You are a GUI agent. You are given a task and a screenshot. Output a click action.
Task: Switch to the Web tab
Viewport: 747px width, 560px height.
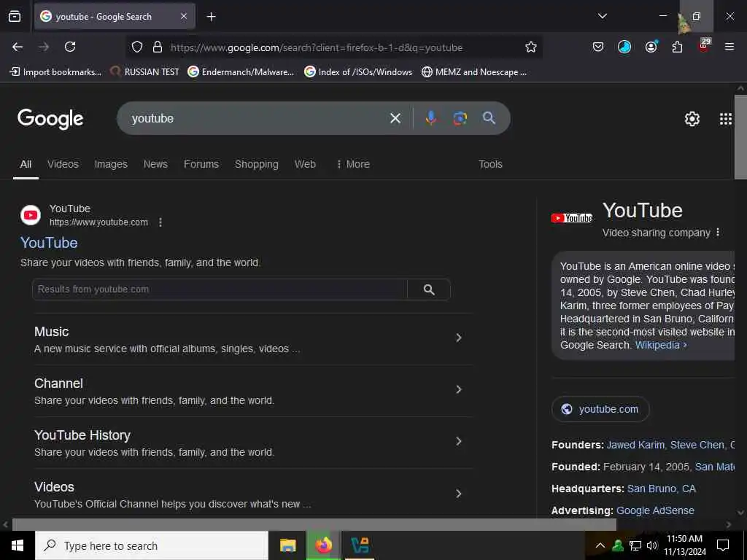coord(305,164)
